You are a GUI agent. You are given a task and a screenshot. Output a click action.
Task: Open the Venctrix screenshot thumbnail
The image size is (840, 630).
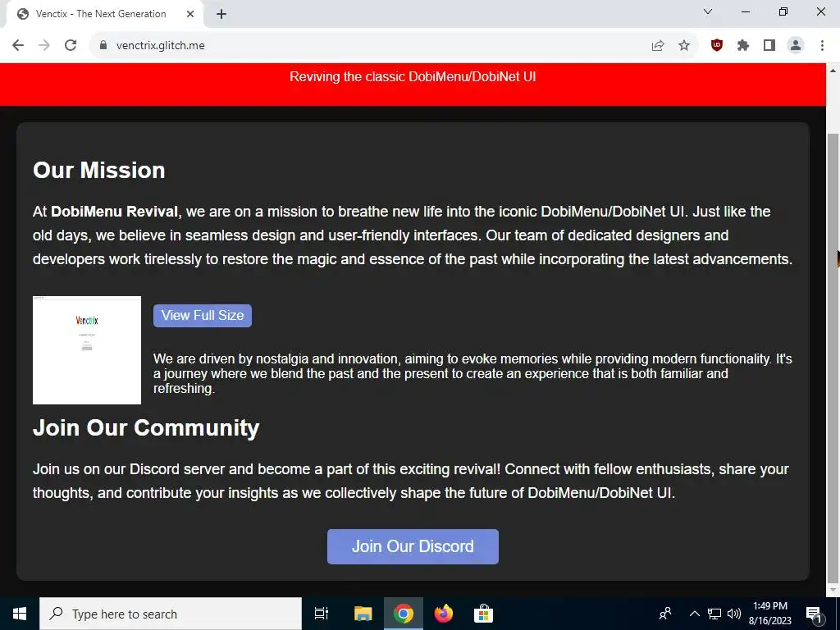point(87,349)
